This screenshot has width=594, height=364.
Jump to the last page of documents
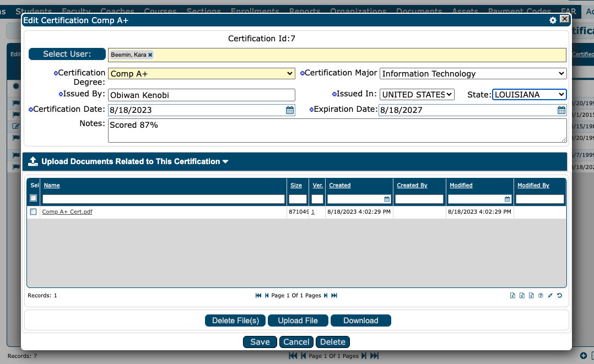pos(334,295)
